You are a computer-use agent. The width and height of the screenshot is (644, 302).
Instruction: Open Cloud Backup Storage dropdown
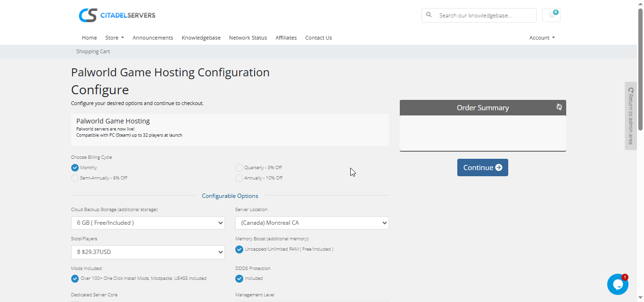pos(148,223)
